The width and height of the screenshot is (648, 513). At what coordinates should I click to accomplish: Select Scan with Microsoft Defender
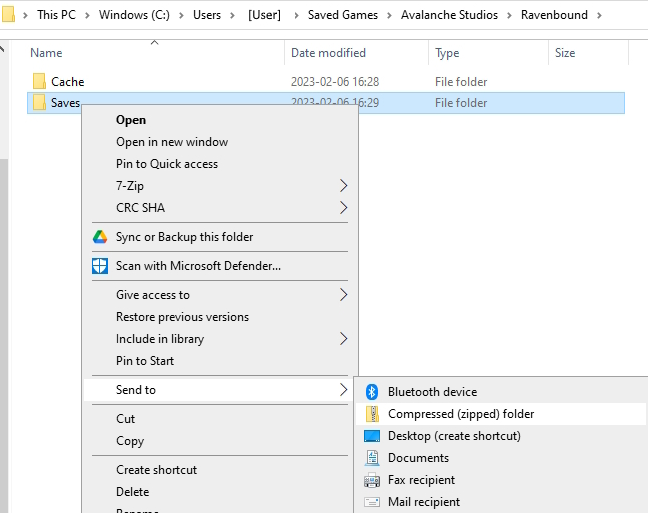click(x=221, y=266)
